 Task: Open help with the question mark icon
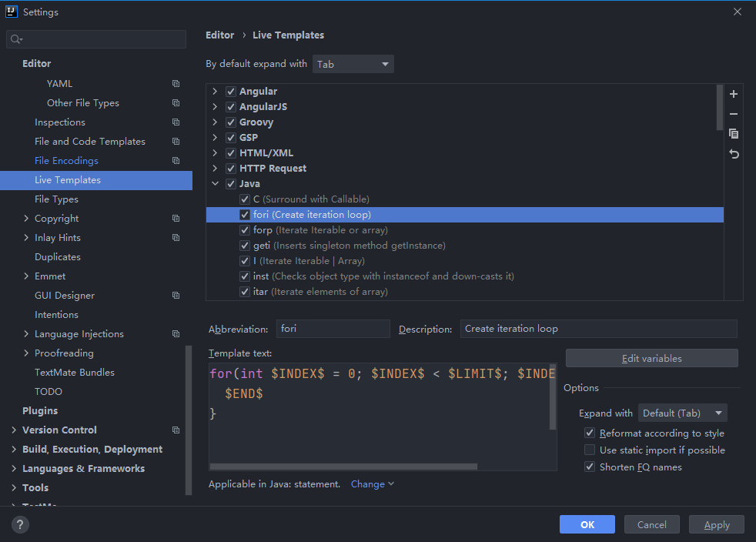click(x=21, y=524)
